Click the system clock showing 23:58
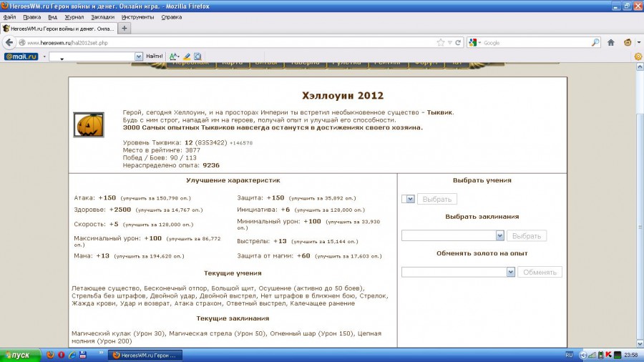The width and height of the screenshot is (644, 362). (x=631, y=355)
